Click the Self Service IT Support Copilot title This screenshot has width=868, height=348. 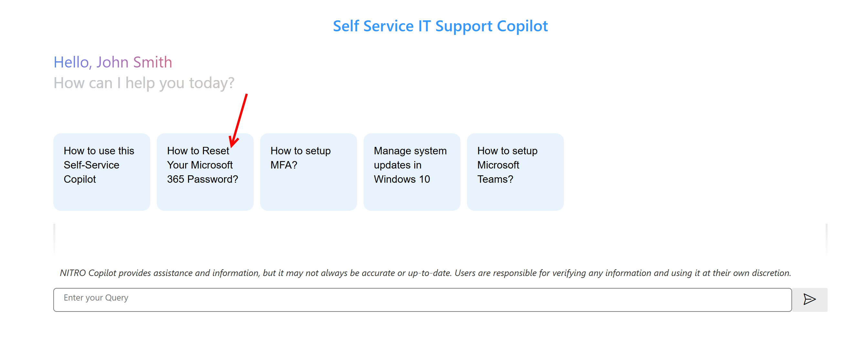[440, 26]
